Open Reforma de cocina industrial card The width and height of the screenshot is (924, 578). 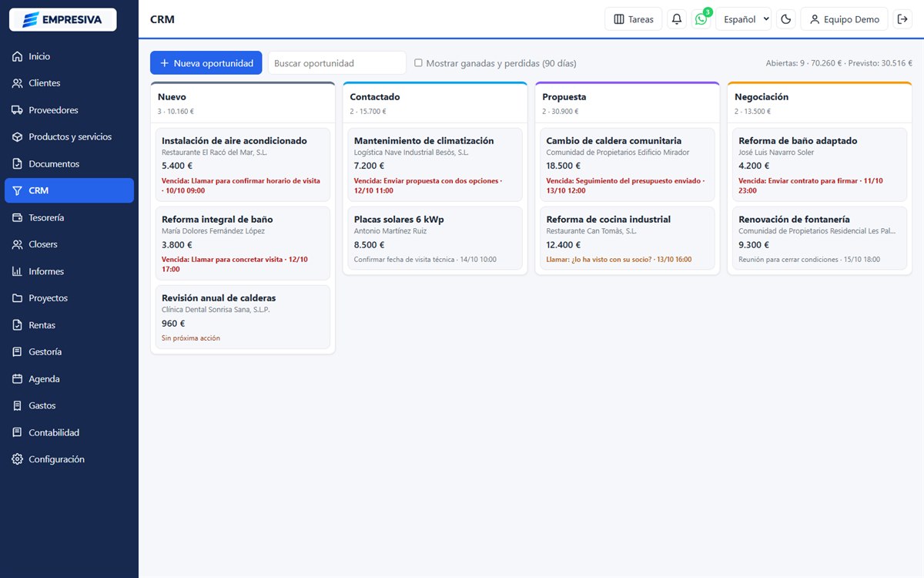(628, 238)
